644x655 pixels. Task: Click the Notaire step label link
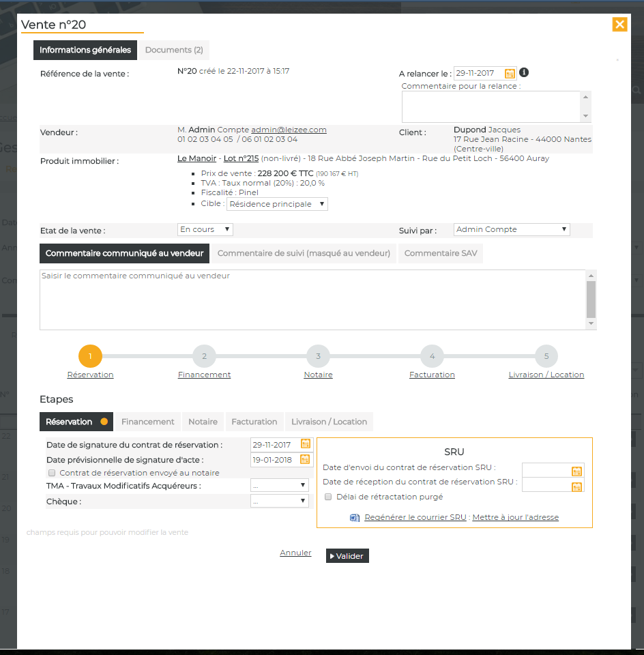318,375
